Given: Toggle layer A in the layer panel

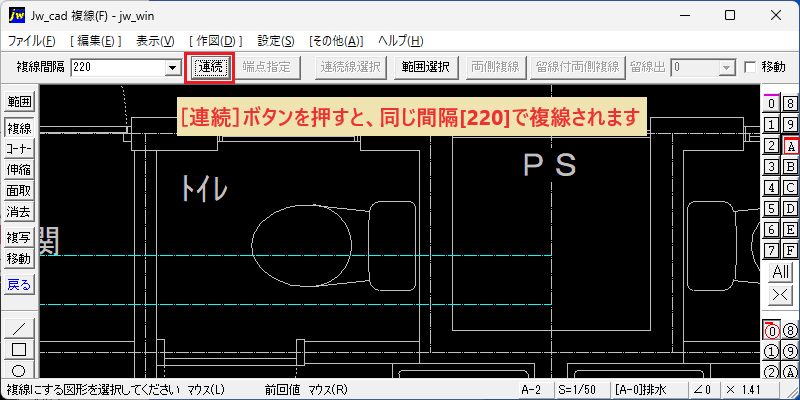Looking at the screenshot, I should point(790,146).
